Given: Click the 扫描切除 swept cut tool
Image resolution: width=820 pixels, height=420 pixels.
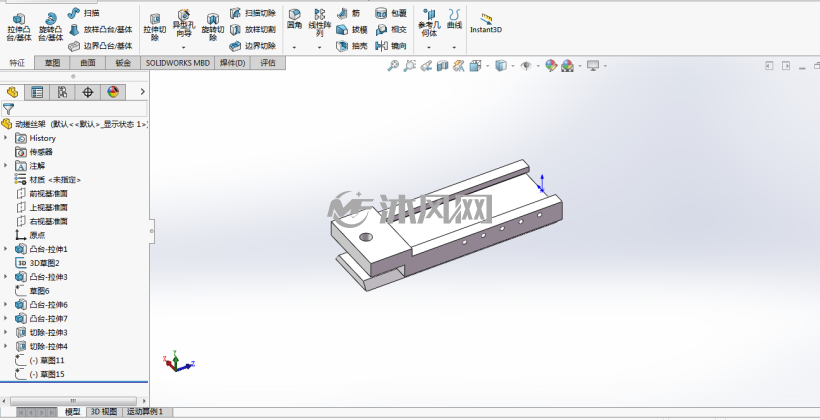Looking at the screenshot, I should click(x=253, y=13).
